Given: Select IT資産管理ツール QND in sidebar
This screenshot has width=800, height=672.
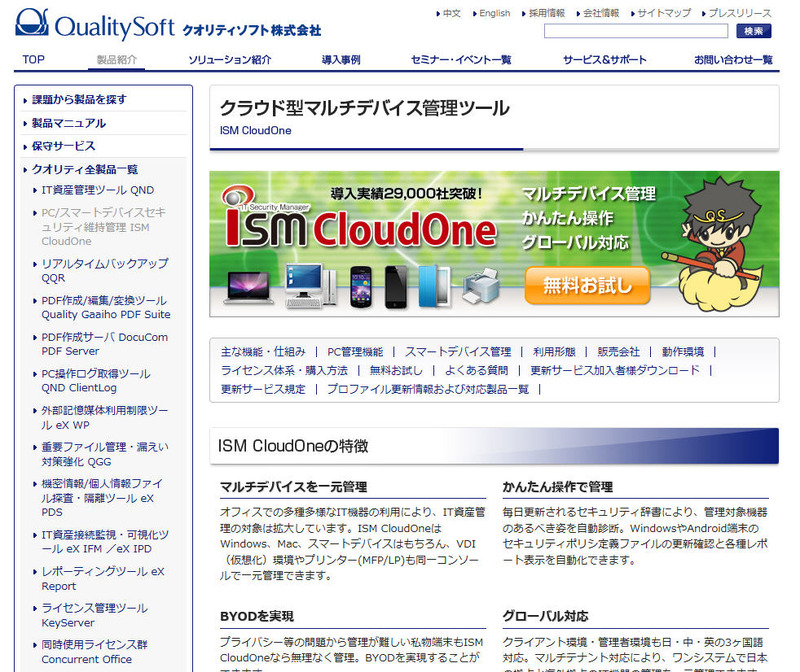Looking at the screenshot, I should pyautogui.click(x=98, y=190).
